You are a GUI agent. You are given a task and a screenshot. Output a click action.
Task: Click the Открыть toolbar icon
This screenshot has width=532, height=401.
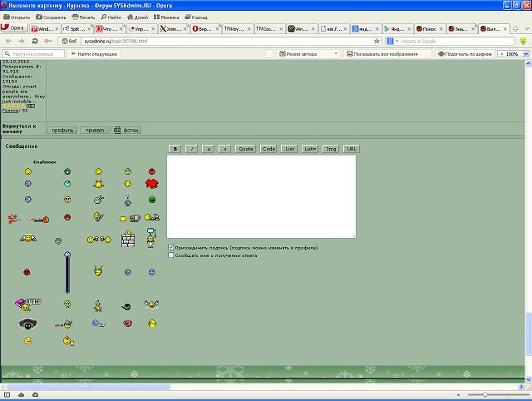pyautogui.click(x=7, y=17)
